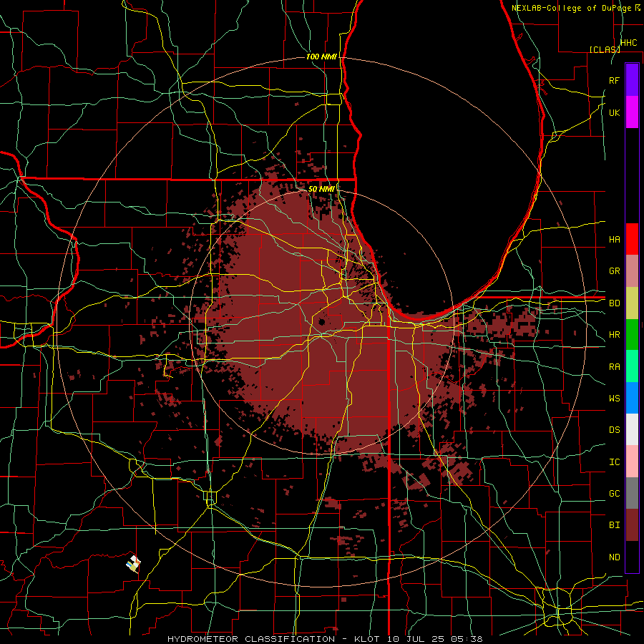Click the HHC product code text
This screenshot has height=644, width=644.
click(628, 43)
